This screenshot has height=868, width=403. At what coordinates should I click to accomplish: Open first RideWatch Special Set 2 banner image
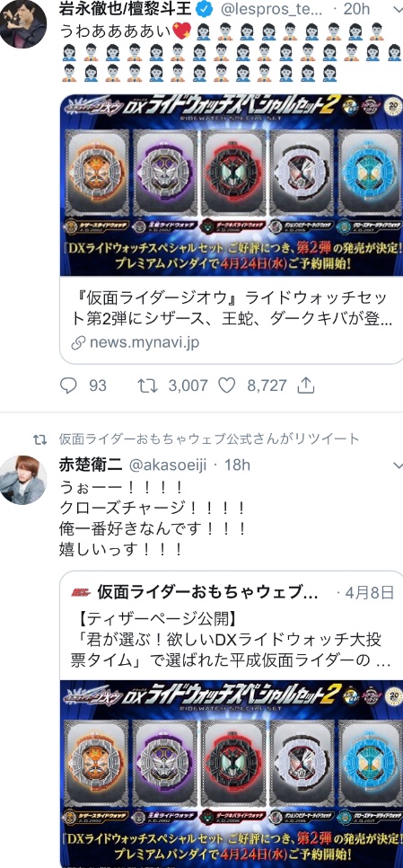(x=232, y=185)
